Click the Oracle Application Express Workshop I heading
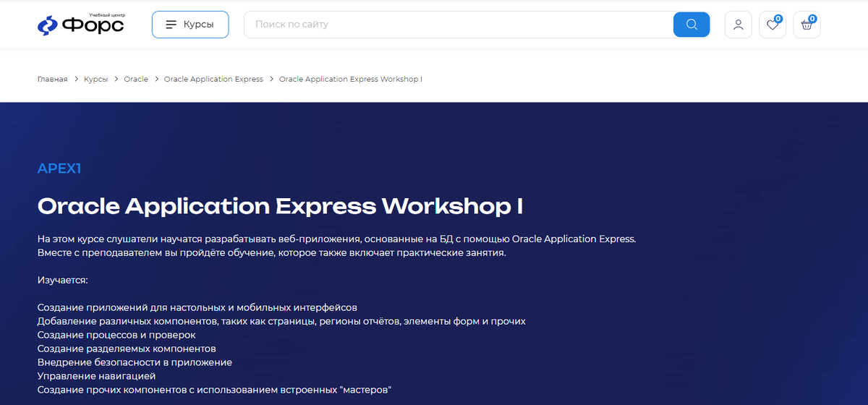Image resolution: width=868 pixels, height=405 pixels. tap(280, 206)
